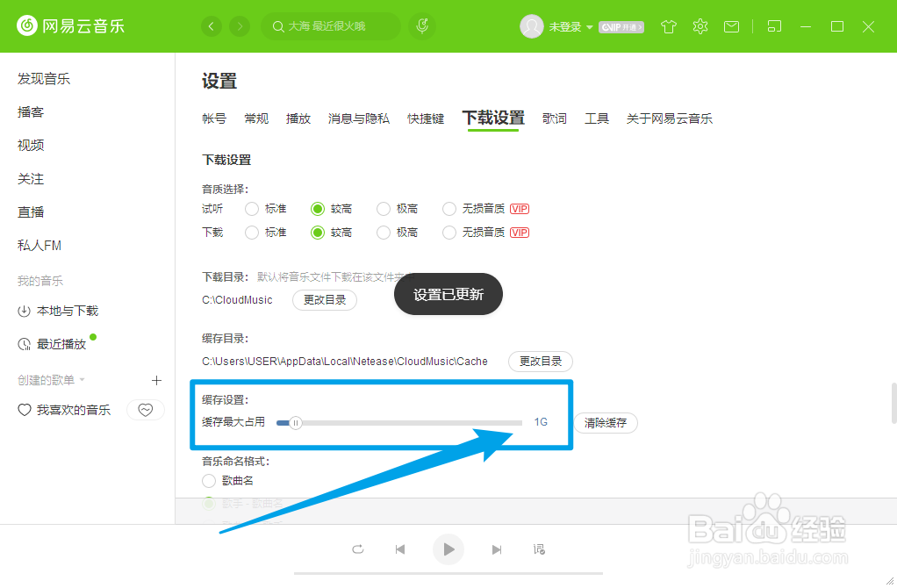This screenshot has width=897, height=588.
Task: Switch to 快捷键 tab
Action: pyautogui.click(x=426, y=118)
